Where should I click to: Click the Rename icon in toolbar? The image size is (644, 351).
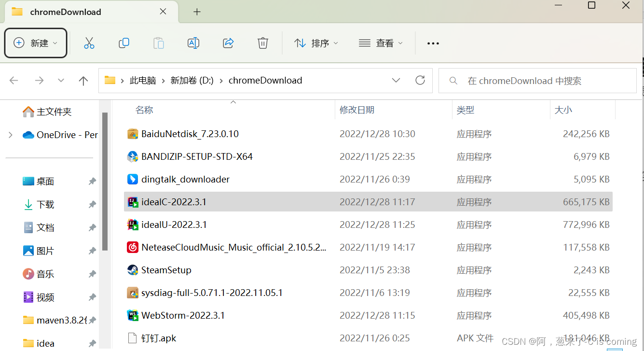[x=193, y=43]
